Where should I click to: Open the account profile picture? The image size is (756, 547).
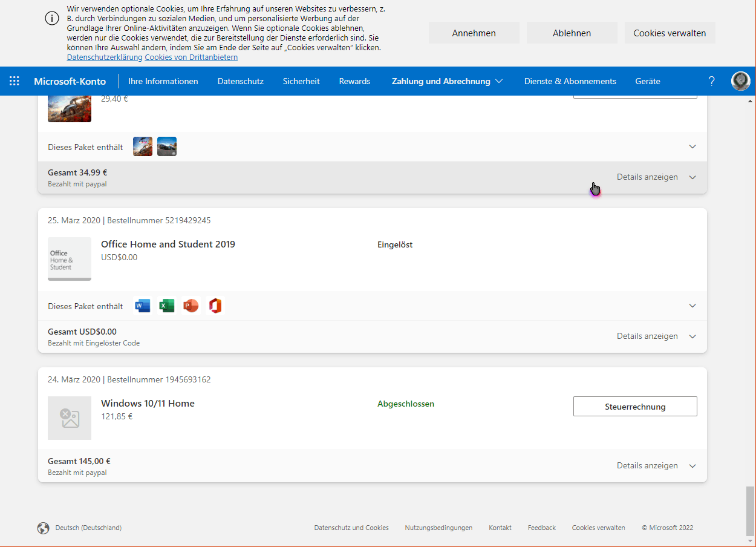tap(741, 81)
